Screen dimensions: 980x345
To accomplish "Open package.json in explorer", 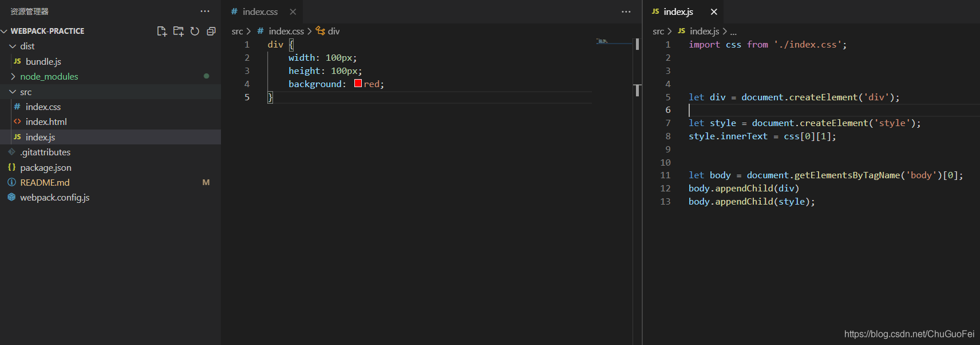I will point(46,167).
